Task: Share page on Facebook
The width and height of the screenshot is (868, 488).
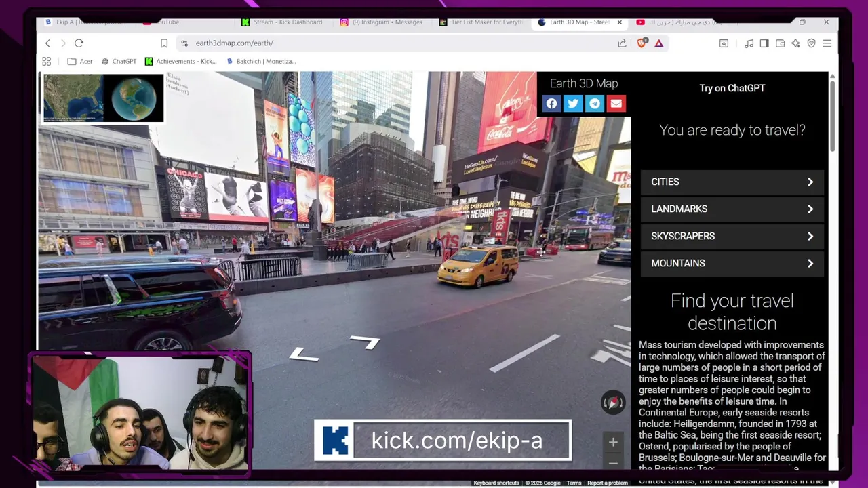Action: point(551,104)
